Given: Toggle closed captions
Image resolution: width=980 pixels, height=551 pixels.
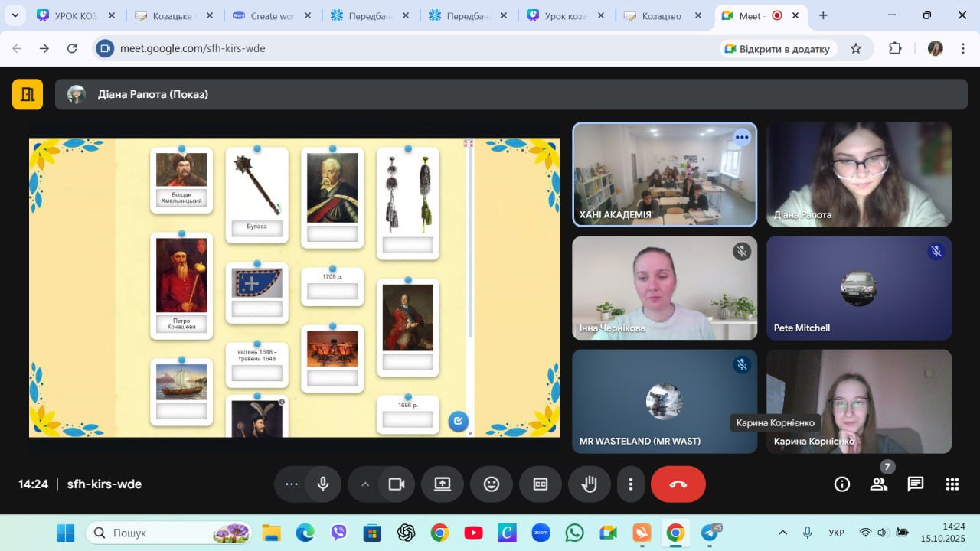Looking at the screenshot, I should (x=540, y=484).
